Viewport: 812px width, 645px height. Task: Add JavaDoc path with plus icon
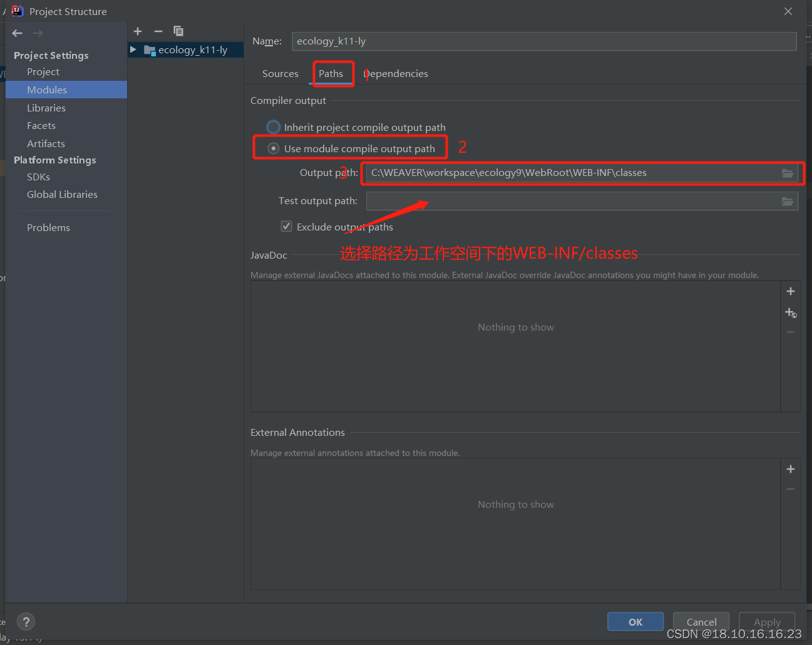point(791,291)
